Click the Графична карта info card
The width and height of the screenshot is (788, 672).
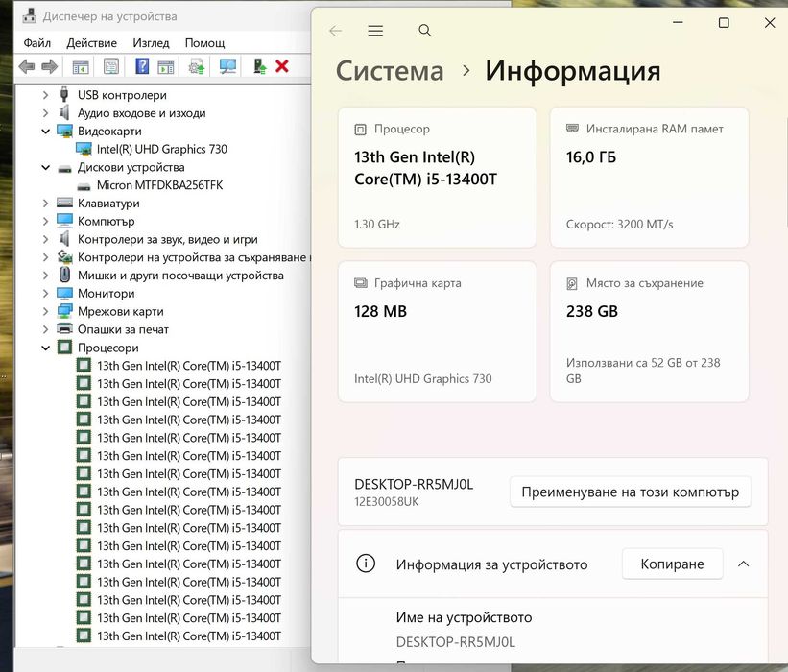[438, 331]
